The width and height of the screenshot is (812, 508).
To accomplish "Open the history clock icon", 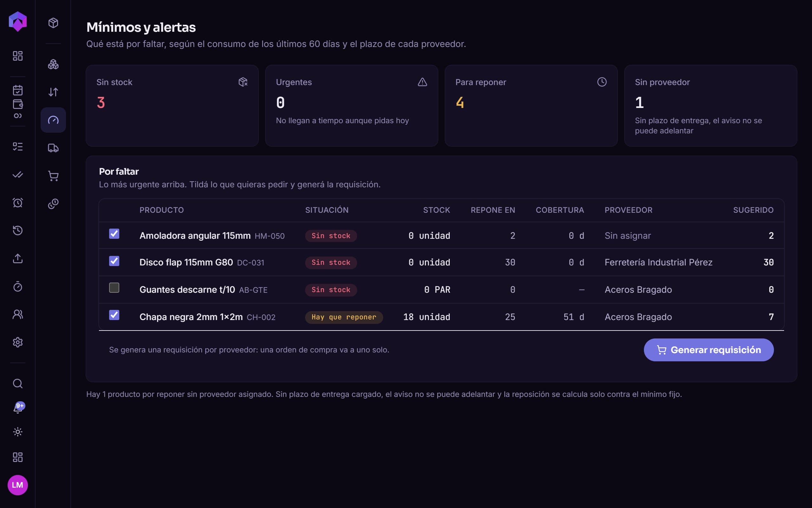I will click(17, 231).
